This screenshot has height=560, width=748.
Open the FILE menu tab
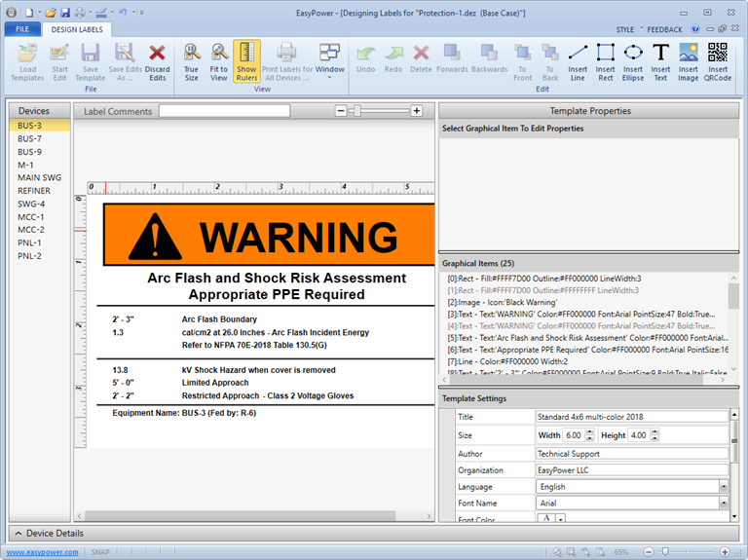[22, 29]
